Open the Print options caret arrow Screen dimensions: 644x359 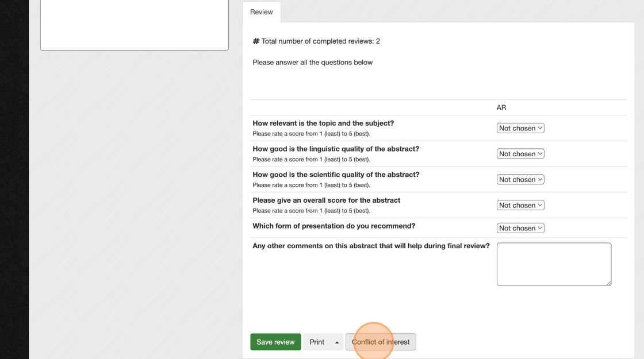click(x=337, y=342)
